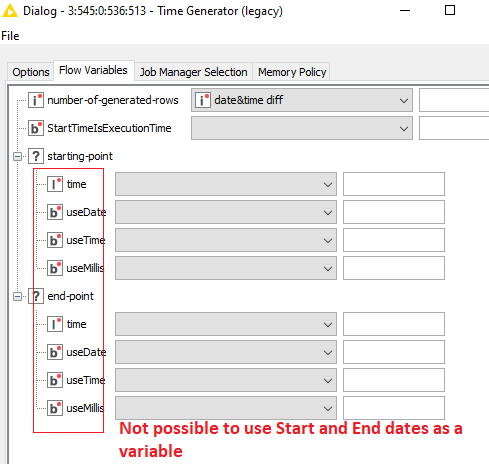The height and width of the screenshot is (464, 489).
Task: Switch to the Options tab
Action: pyautogui.click(x=31, y=72)
